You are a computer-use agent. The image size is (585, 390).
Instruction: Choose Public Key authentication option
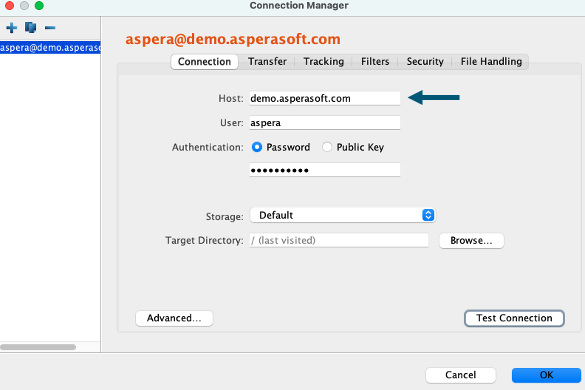coord(327,147)
